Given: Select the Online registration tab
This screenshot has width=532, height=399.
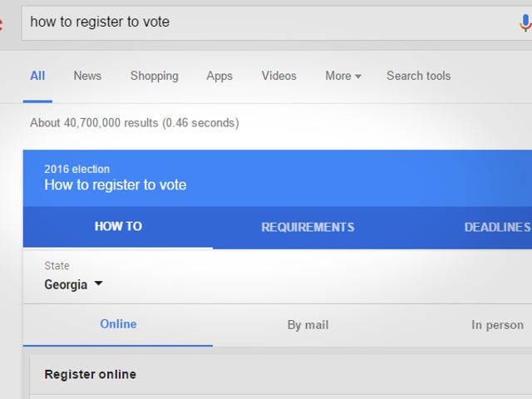Looking at the screenshot, I should tap(118, 324).
